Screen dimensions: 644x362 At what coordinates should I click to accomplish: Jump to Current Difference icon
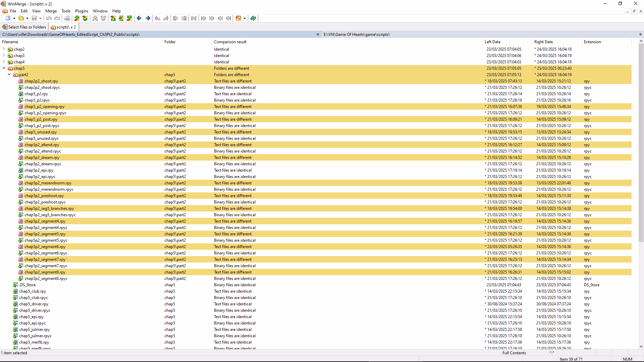[121, 18]
